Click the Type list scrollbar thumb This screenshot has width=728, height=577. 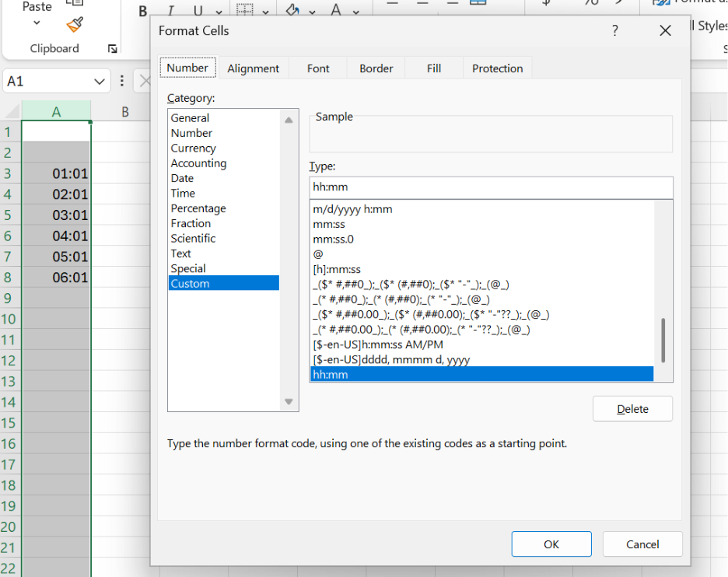pyautogui.click(x=663, y=341)
